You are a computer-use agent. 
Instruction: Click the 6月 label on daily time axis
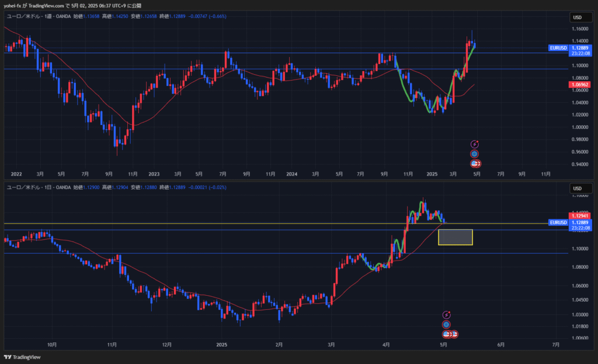coord(500,345)
